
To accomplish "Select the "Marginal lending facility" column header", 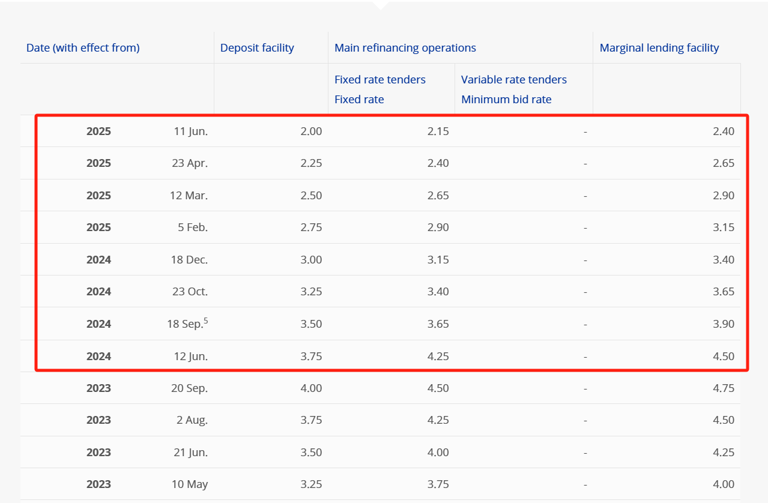I will 659,48.
